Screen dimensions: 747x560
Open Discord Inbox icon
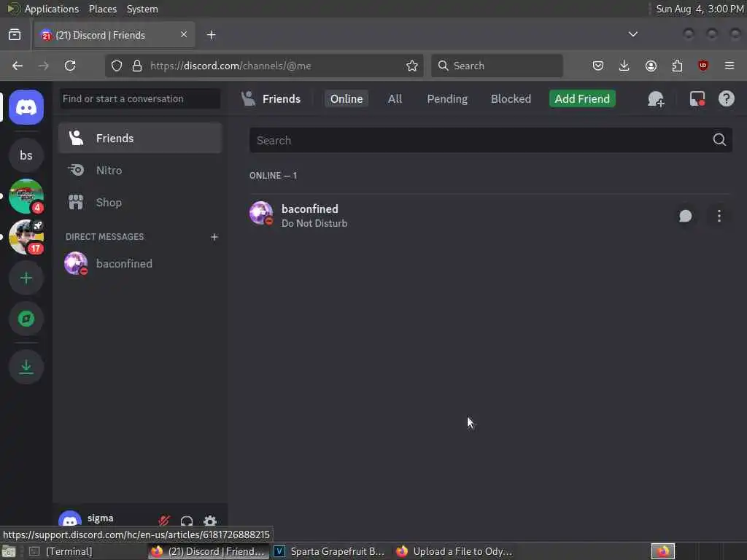pos(697,99)
